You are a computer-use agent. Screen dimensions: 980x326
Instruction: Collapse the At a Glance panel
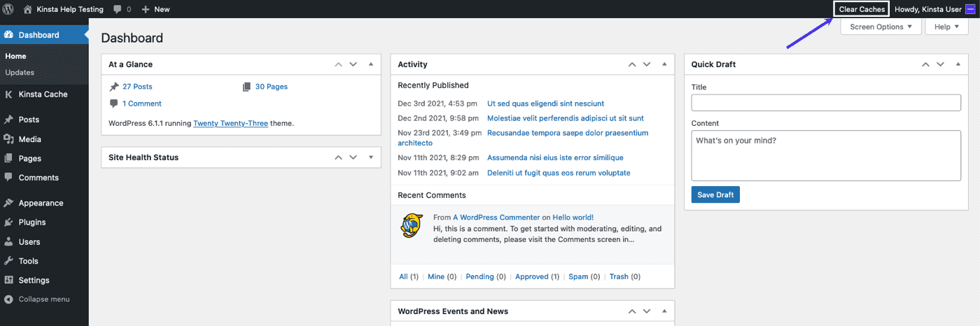pyautogui.click(x=371, y=64)
